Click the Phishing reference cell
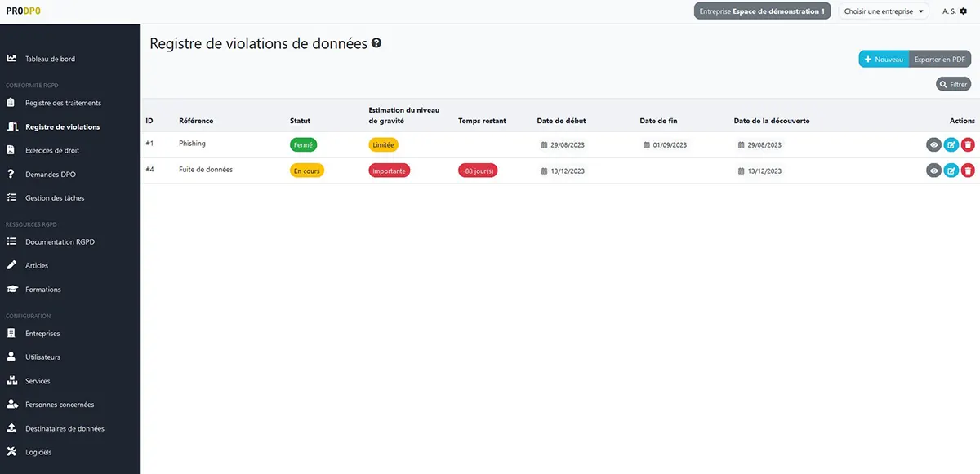 [193, 143]
